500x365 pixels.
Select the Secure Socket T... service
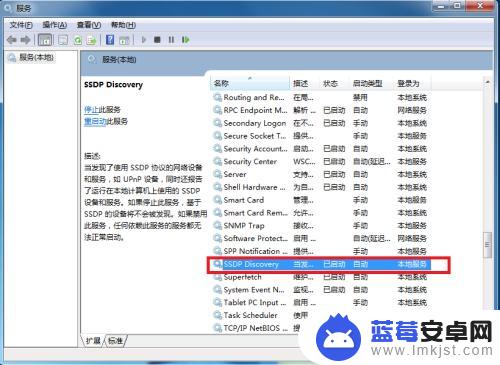click(x=322, y=136)
